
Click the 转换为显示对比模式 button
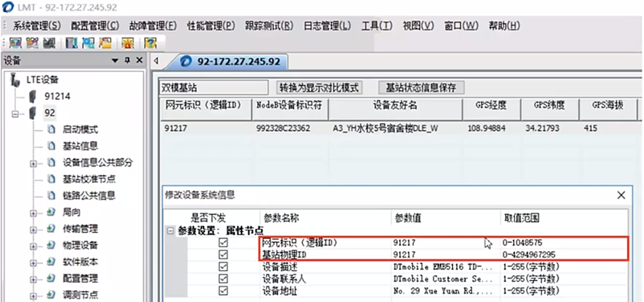pyautogui.click(x=319, y=87)
